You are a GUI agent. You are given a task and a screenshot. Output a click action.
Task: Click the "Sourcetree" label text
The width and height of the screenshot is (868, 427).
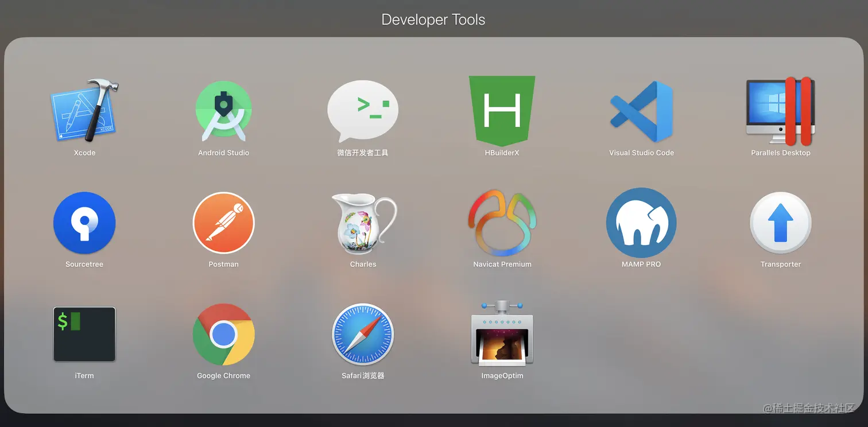84,264
